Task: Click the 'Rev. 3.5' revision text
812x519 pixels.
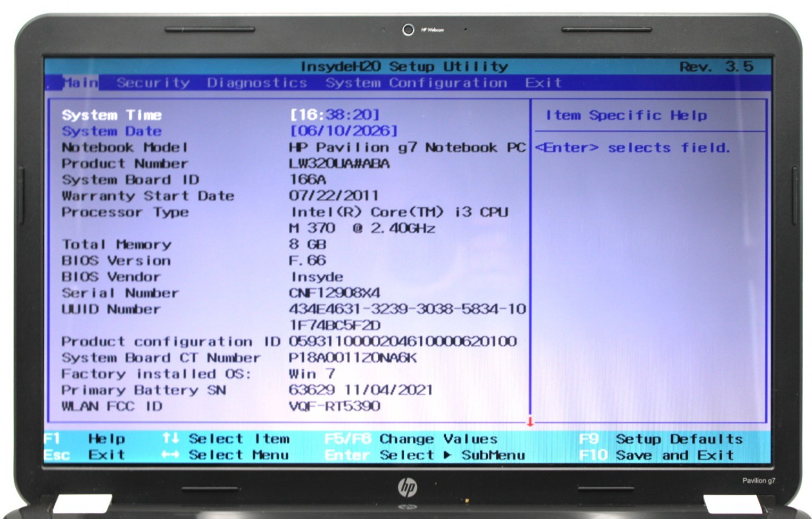Action: [x=716, y=66]
